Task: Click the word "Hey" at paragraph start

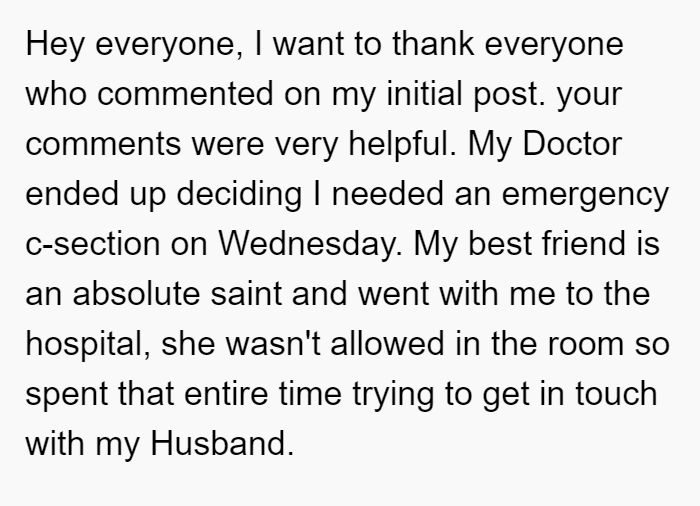Action: pyautogui.click(x=54, y=45)
